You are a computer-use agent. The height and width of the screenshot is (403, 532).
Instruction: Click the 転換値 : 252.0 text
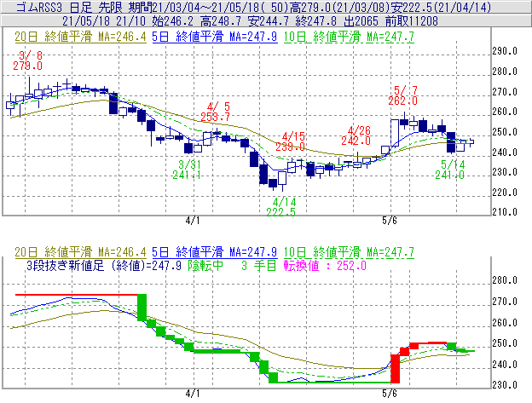tap(325, 265)
